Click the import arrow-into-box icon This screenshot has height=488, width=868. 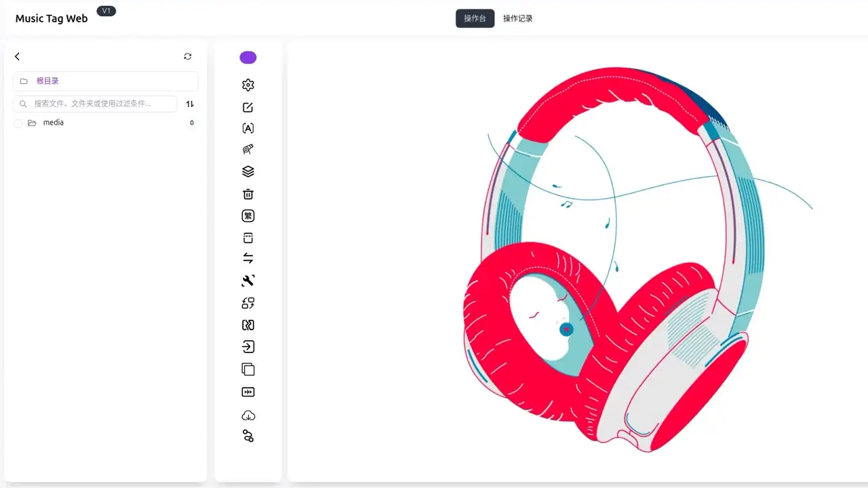click(248, 347)
